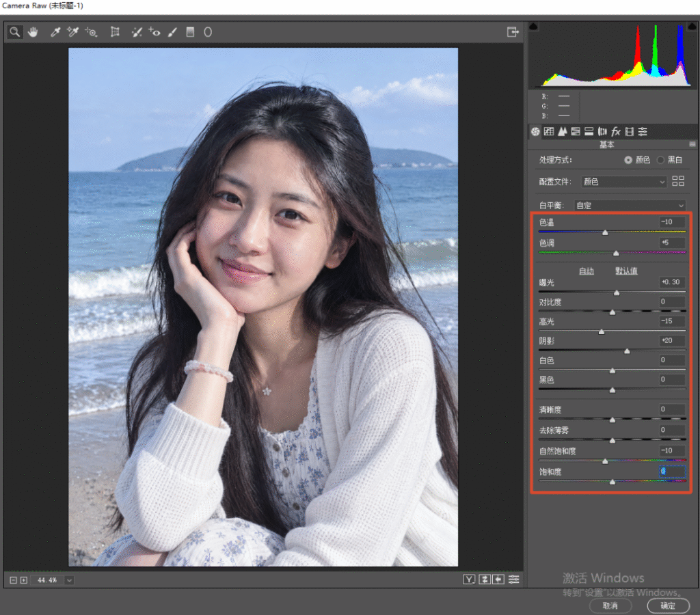Select the 颜色 treatment radio button
Screen dimensions: 700x615
click(629, 160)
